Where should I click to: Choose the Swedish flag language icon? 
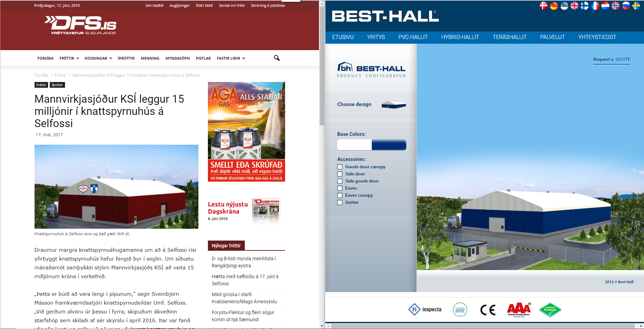(636, 6)
